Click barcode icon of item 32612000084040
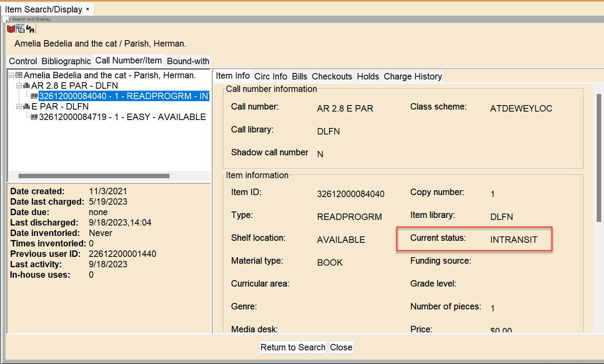This screenshot has height=364, width=604. coord(34,96)
